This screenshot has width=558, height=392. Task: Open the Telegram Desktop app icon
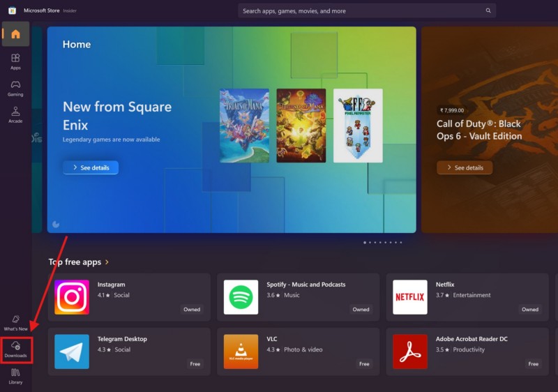(x=72, y=352)
